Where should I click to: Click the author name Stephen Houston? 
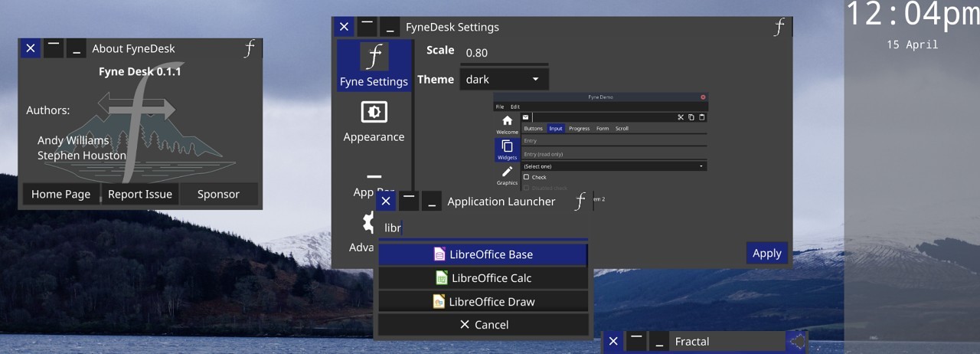point(82,155)
